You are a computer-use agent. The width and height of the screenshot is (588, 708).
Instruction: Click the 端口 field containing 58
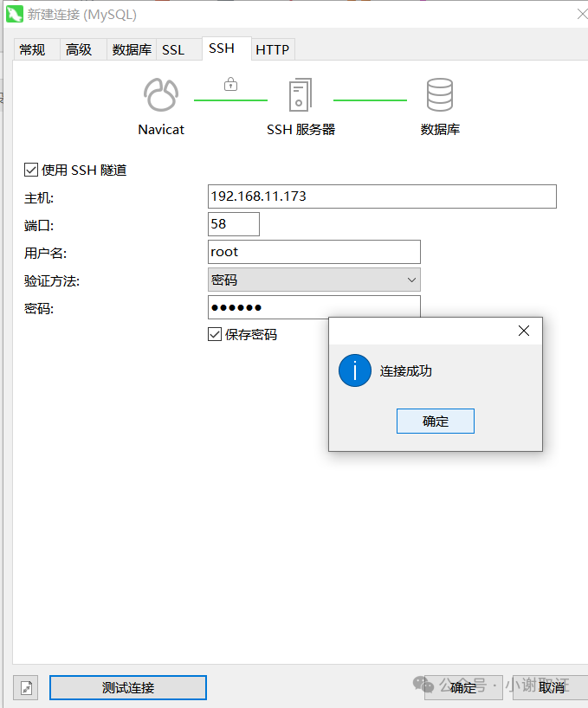234,224
